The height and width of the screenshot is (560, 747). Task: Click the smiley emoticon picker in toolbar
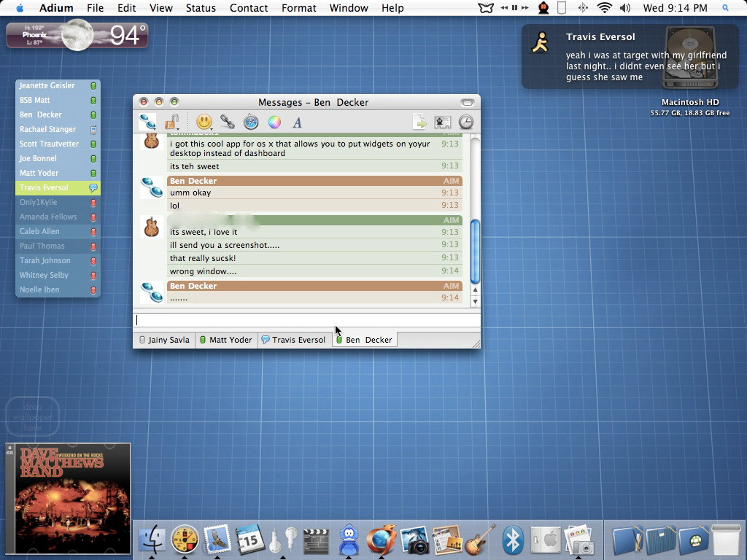click(x=204, y=122)
